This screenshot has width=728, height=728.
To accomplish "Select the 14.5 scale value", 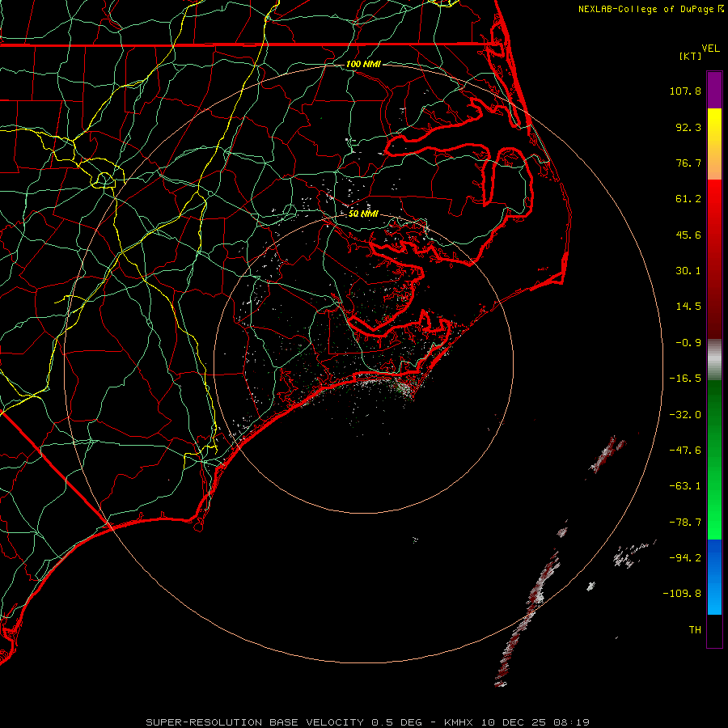I will click(688, 307).
